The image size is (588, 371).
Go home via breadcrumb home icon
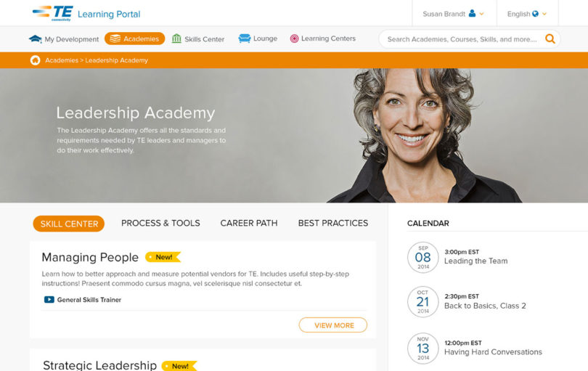[36, 60]
